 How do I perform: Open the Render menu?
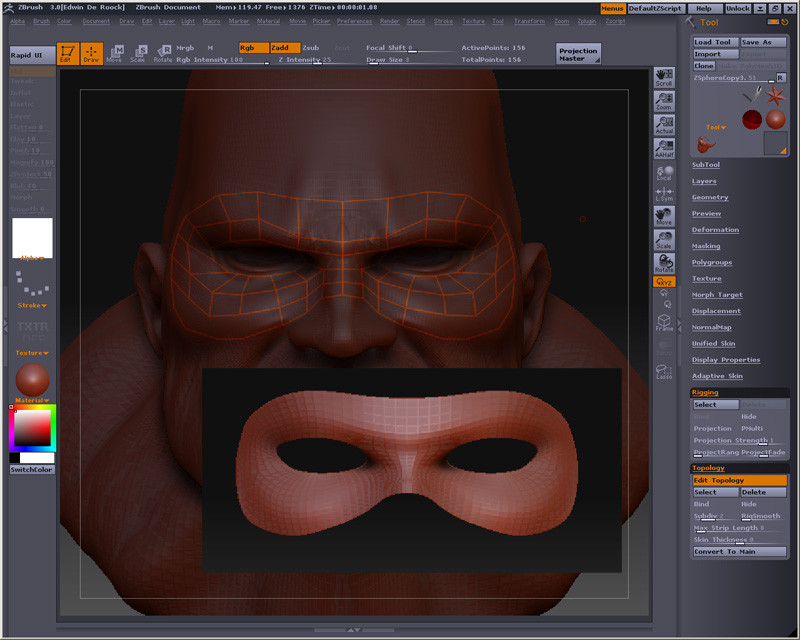point(389,21)
